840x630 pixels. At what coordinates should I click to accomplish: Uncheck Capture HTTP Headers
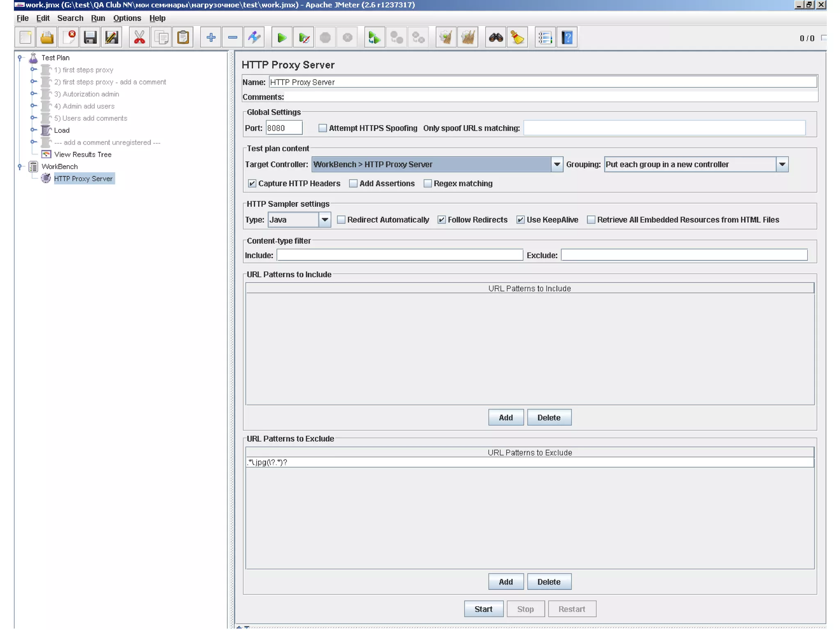252,184
